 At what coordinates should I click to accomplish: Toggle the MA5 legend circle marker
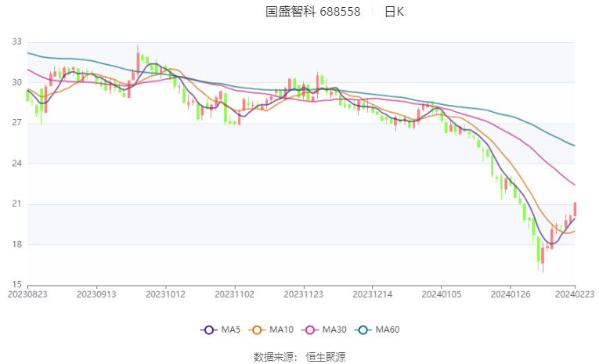click(208, 330)
